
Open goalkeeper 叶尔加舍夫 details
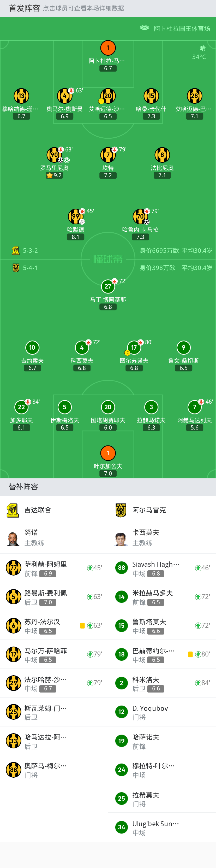(108, 453)
